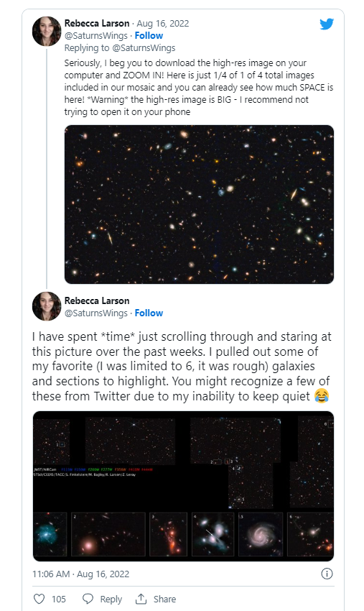
Task: Open the Aug 16, 2022 date link at top
Action: [x=163, y=24]
